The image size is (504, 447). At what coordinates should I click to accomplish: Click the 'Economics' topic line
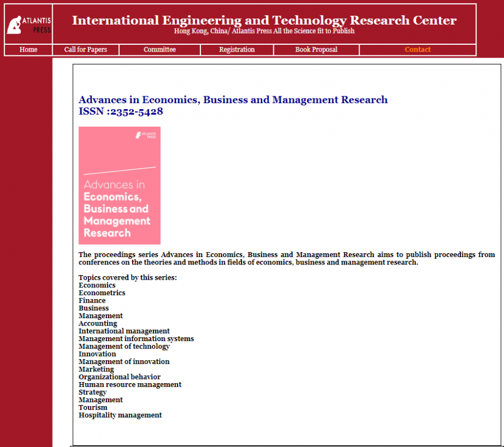coord(97,285)
